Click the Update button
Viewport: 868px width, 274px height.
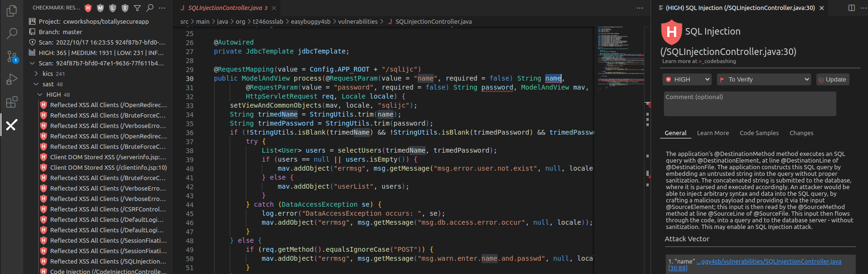[x=832, y=79]
